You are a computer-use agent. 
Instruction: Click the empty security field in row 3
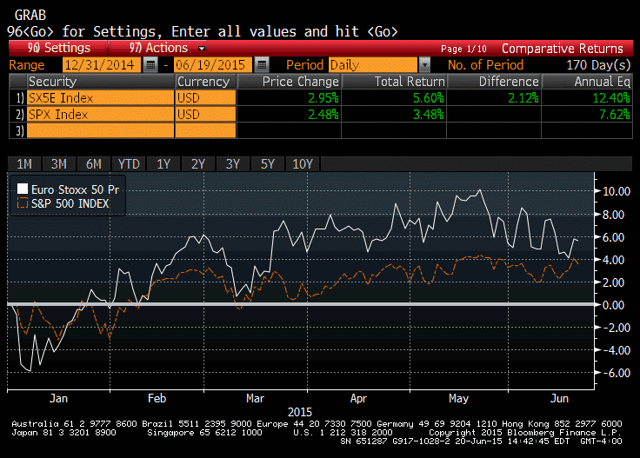pyautogui.click(x=100, y=131)
